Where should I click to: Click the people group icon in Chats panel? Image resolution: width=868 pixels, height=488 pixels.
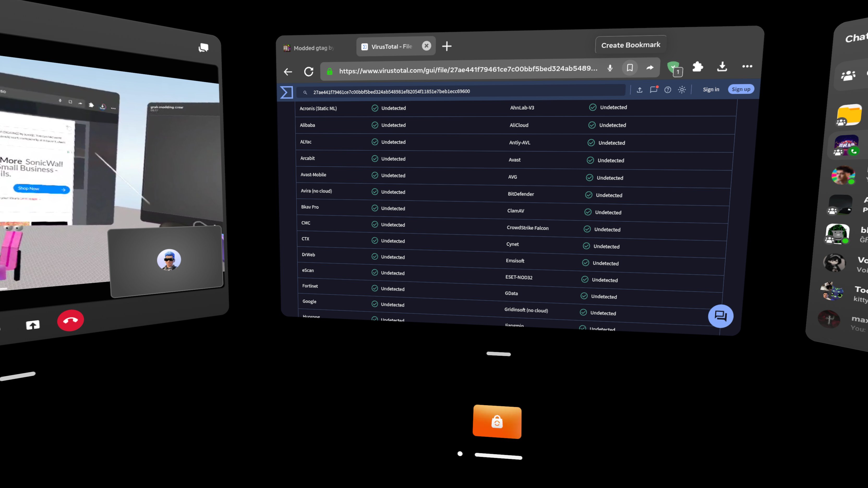coord(848,75)
